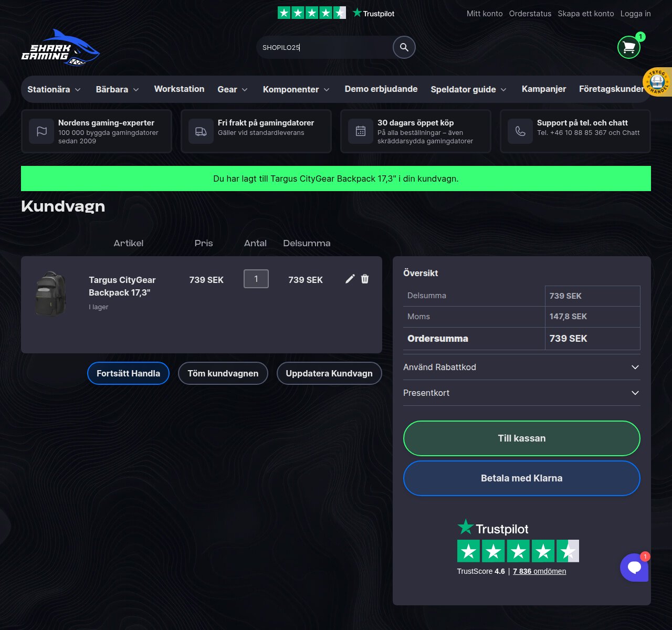Click the Trustpilot star rating in header
The width and height of the screenshot is (672, 630).
coord(312,13)
